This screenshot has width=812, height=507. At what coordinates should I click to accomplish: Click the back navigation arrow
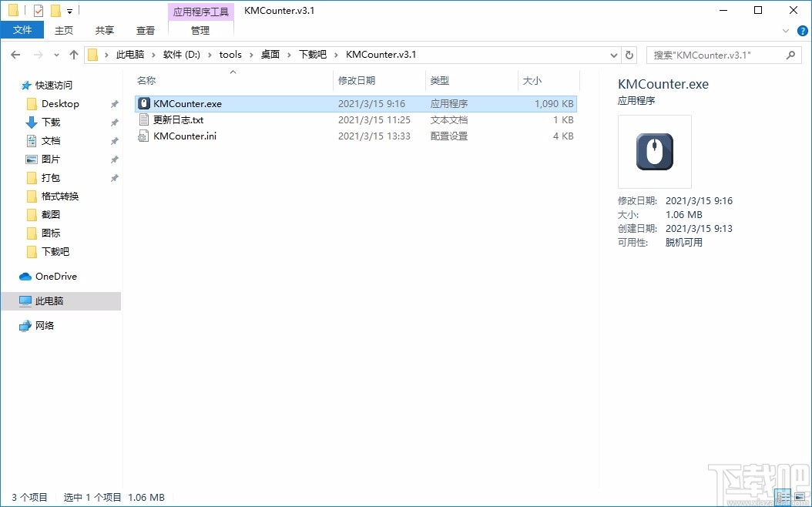15,55
